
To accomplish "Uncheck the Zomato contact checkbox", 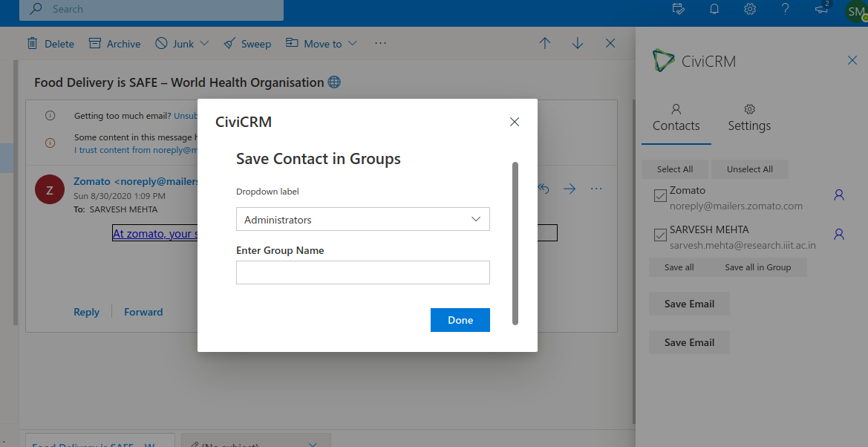I will pyautogui.click(x=660, y=195).
